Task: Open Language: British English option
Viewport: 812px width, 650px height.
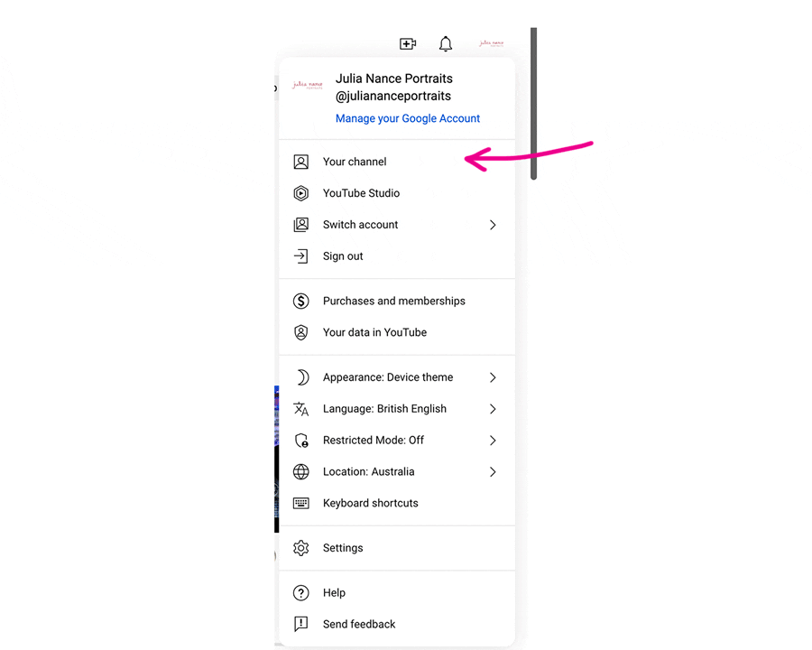Action: click(397, 409)
